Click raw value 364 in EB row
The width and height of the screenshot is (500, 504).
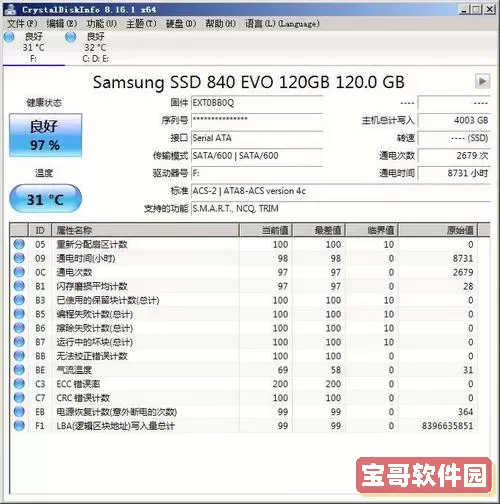(465, 412)
